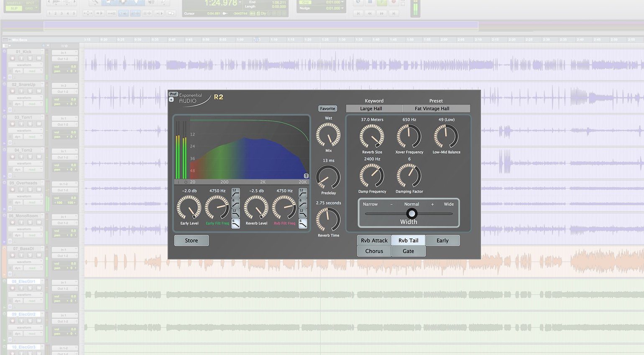Select zoom preset 5 in Pro Tools toolbar

click(x=74, y=13)
